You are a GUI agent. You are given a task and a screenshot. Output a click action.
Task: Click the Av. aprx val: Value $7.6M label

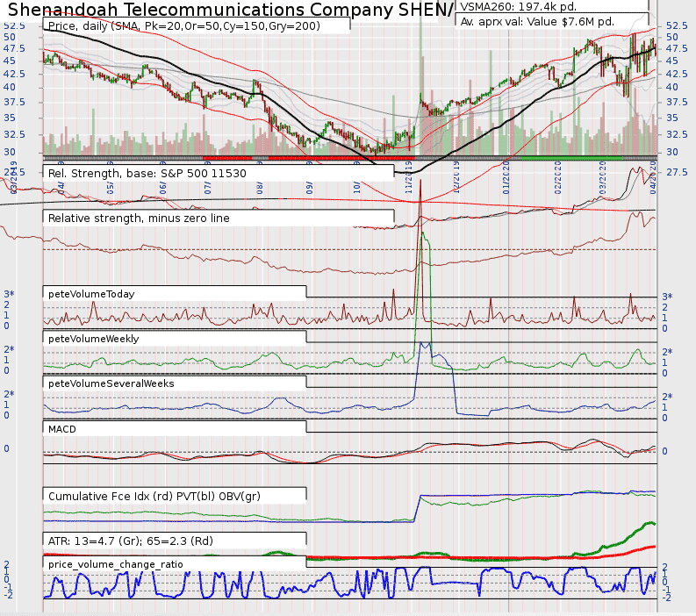(537, 21)
